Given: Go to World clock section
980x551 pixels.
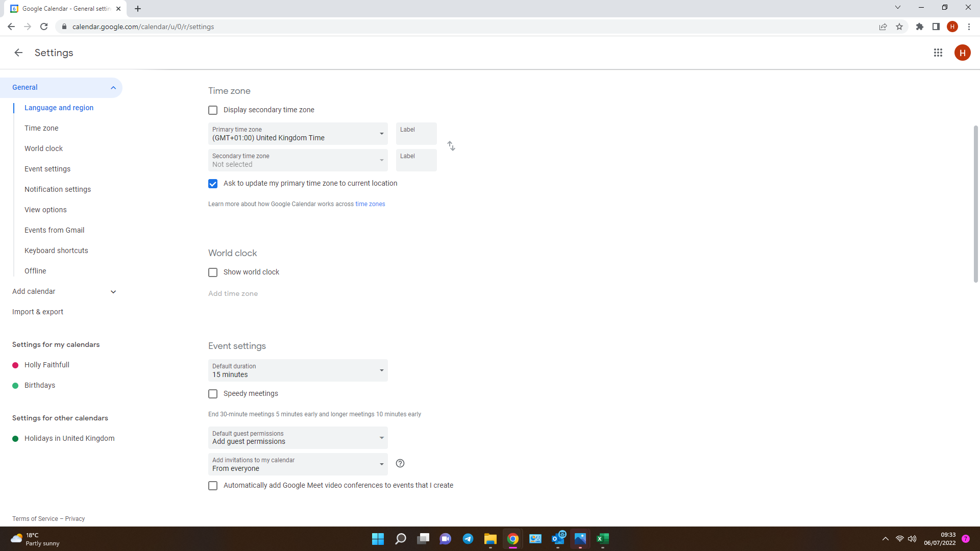Looking at the screenshot, I should point(43,148).
